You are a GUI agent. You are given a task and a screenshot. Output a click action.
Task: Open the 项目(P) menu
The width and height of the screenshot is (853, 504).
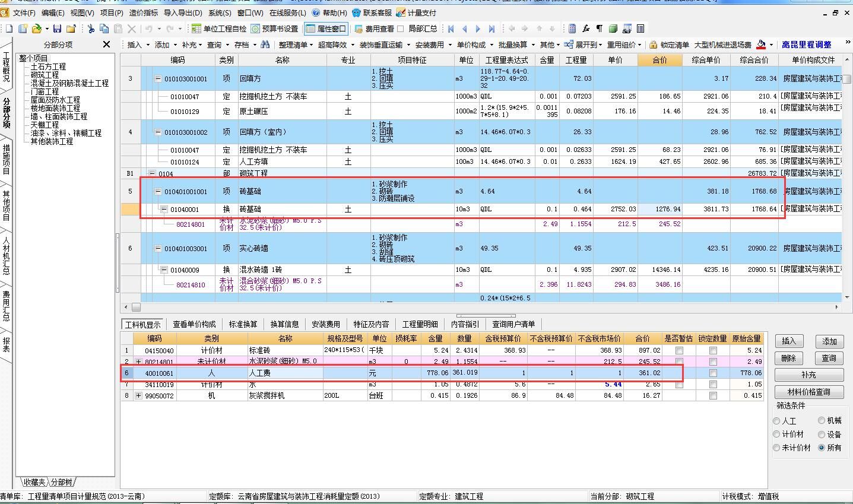click(x=112, y=12)
